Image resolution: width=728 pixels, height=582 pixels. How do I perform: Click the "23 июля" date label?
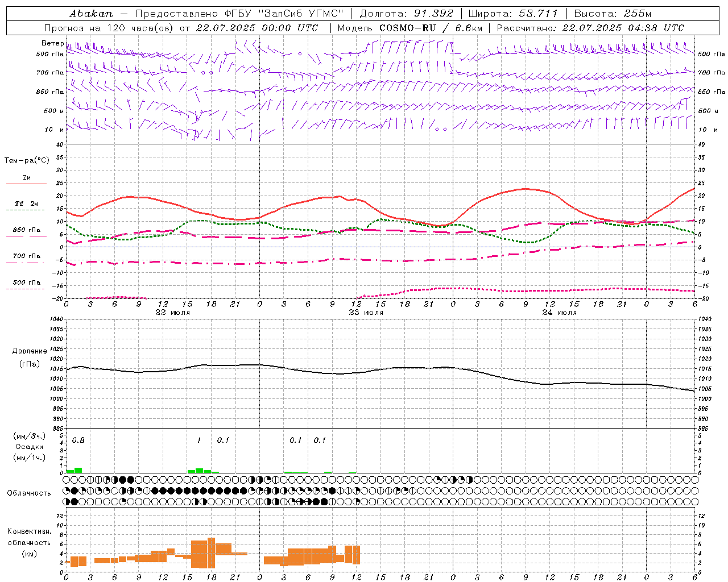(366, 312)
